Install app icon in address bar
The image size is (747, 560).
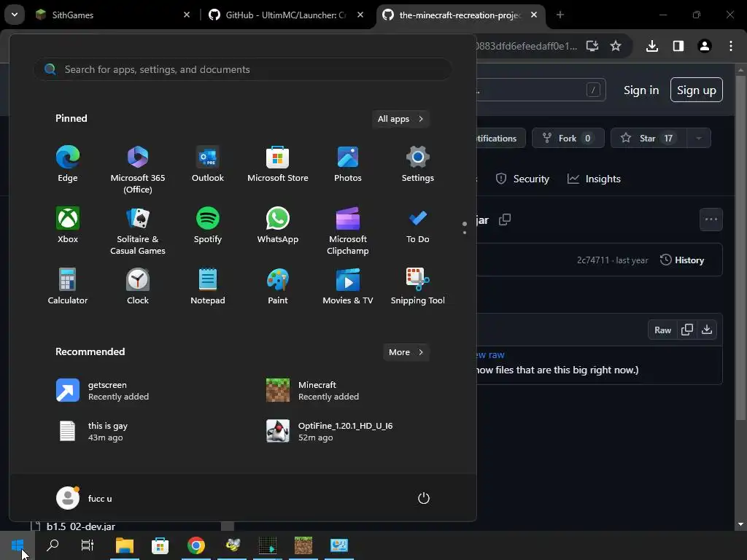coord(592,46)
